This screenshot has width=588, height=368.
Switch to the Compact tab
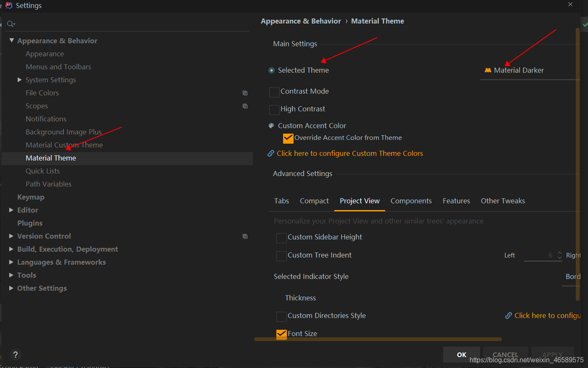click(314, 201)
